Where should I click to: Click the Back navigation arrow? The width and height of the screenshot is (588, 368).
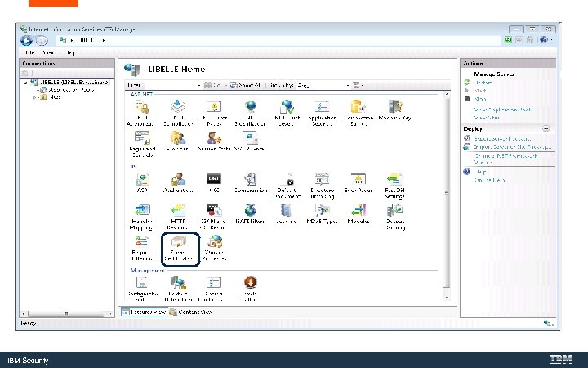26,40
